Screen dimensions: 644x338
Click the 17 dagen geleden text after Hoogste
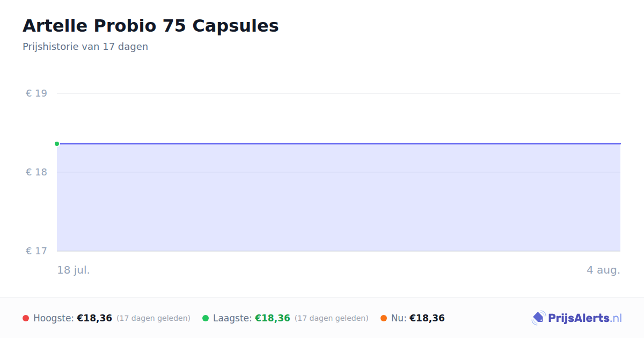pos(153,318)
